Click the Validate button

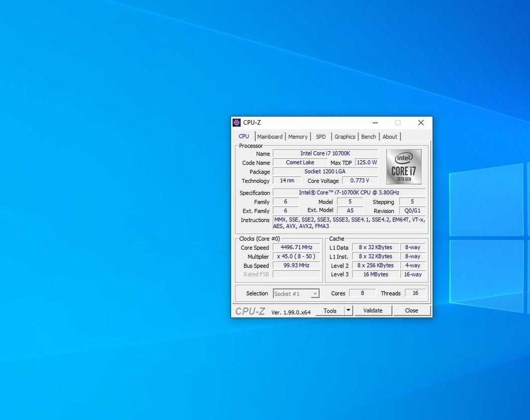tap(373, 311)
